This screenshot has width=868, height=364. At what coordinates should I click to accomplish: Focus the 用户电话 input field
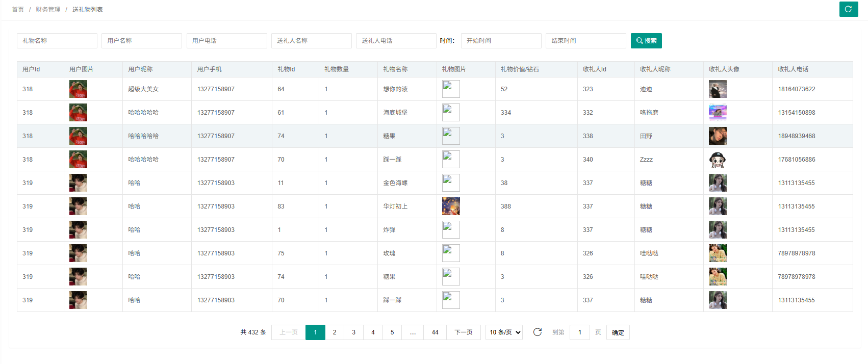[227, 41]
